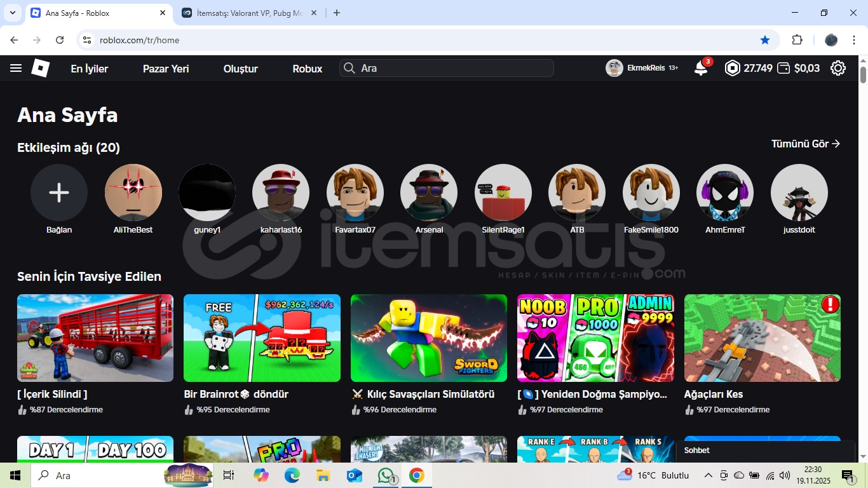Click the Roblox logo icon
The height and width of the screenshot is (488, 868).
pos(41,69)
